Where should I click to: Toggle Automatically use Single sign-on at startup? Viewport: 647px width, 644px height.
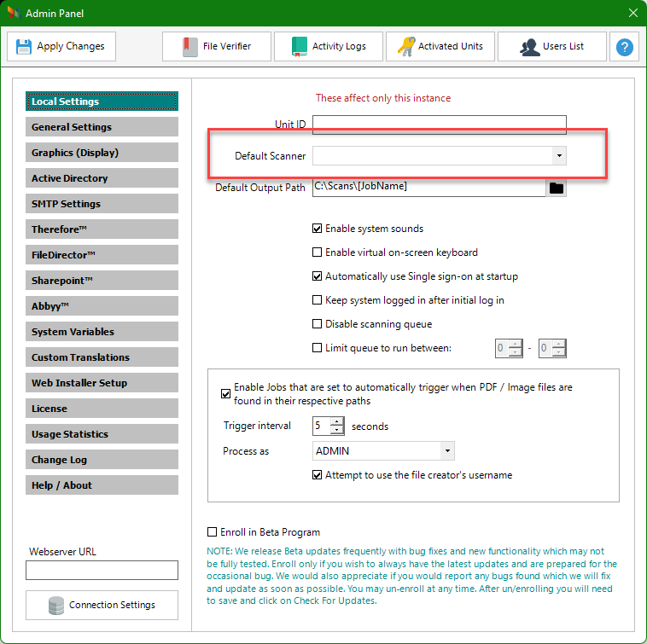(317, 276)
